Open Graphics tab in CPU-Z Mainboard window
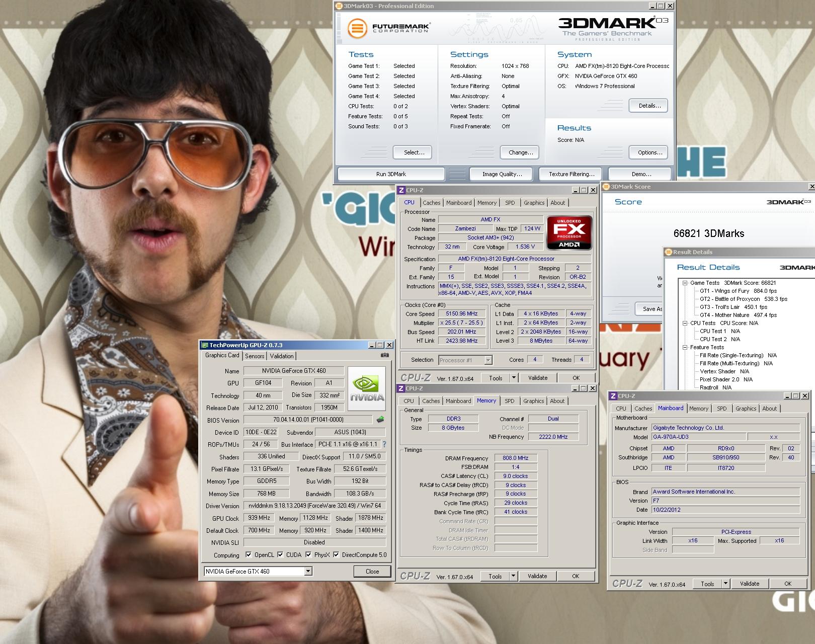The width and height of the screenshot is (815, 644). coord(746,409)
